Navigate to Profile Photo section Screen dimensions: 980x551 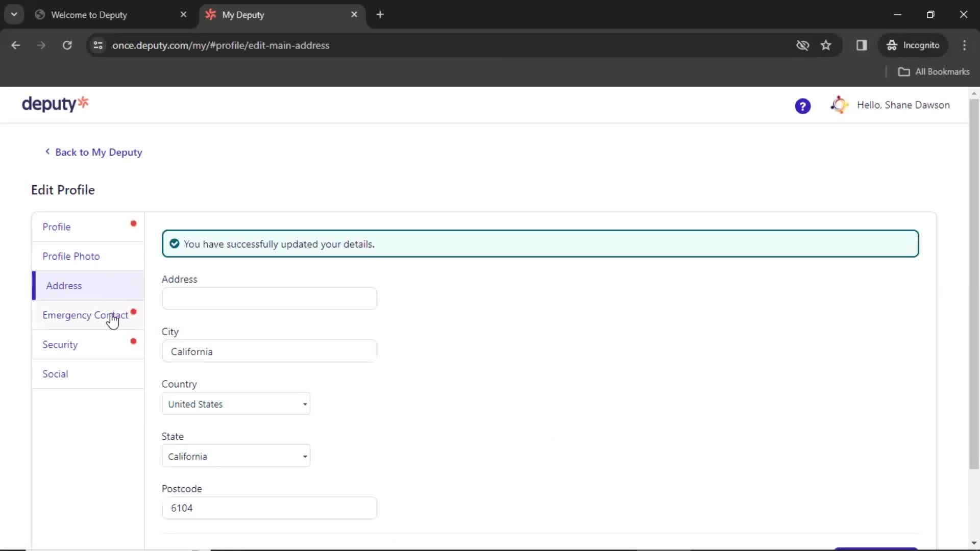point(71,256)
